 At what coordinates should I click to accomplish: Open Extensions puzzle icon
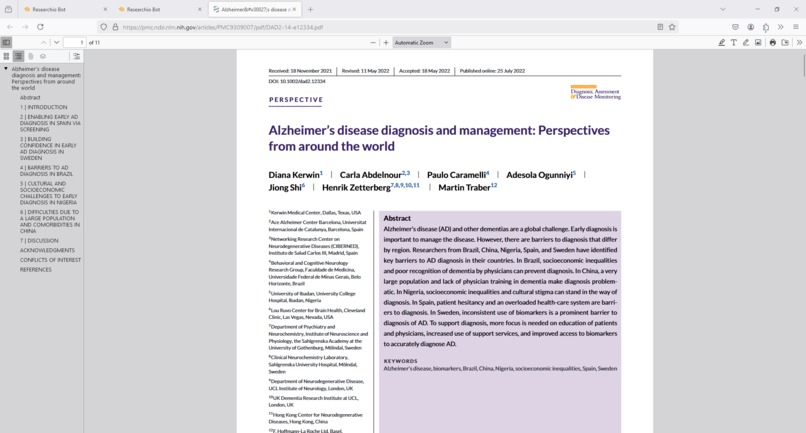coord(766,27)
